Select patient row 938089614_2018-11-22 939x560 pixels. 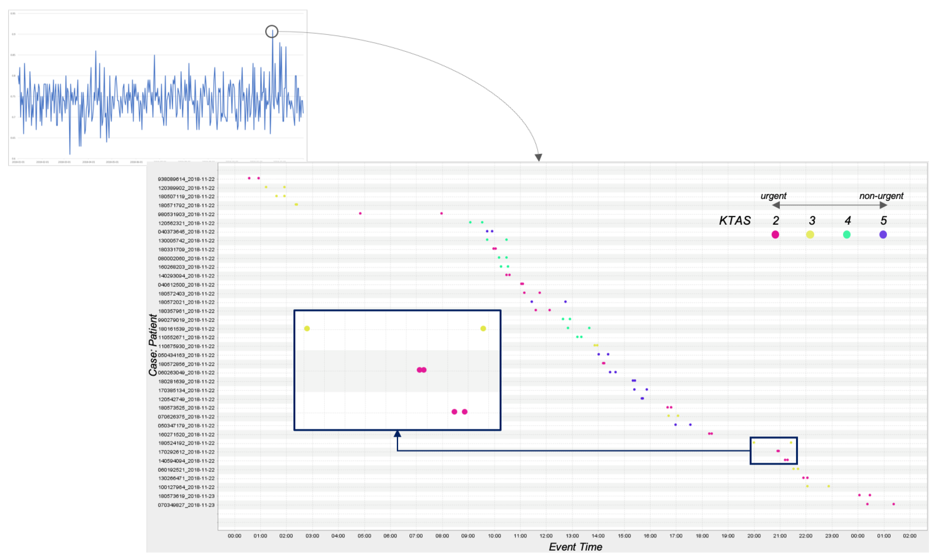pos(186,179)
